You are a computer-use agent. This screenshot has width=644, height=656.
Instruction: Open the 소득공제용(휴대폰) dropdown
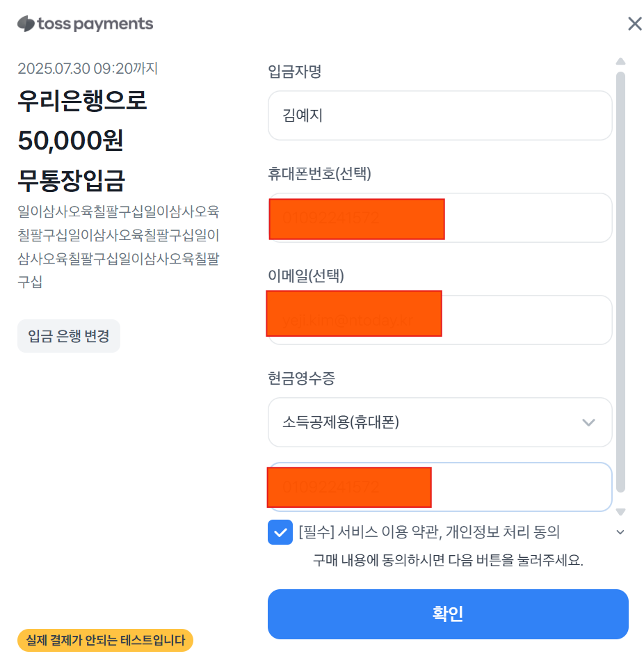coord(440,422)
